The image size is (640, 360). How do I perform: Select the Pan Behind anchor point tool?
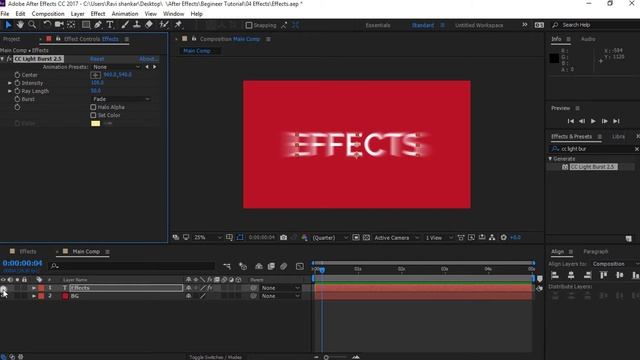click(x=71, y=25)
